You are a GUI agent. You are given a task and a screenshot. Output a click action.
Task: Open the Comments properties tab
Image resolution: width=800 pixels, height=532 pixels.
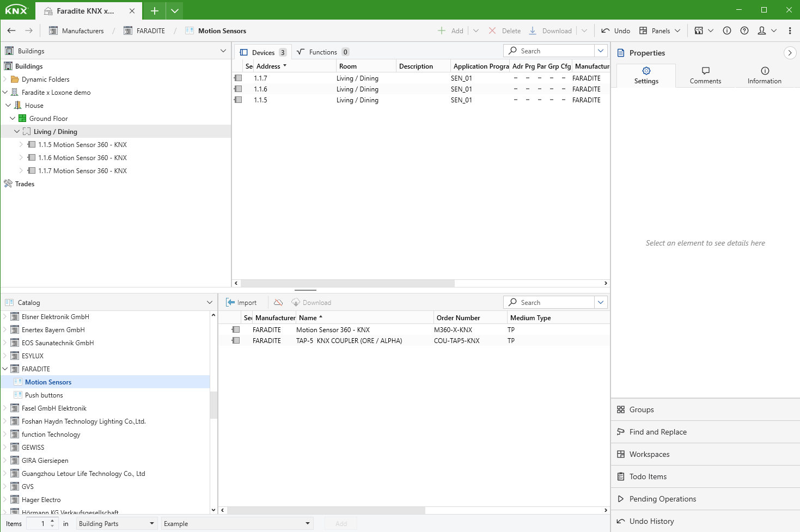(705, 75)
